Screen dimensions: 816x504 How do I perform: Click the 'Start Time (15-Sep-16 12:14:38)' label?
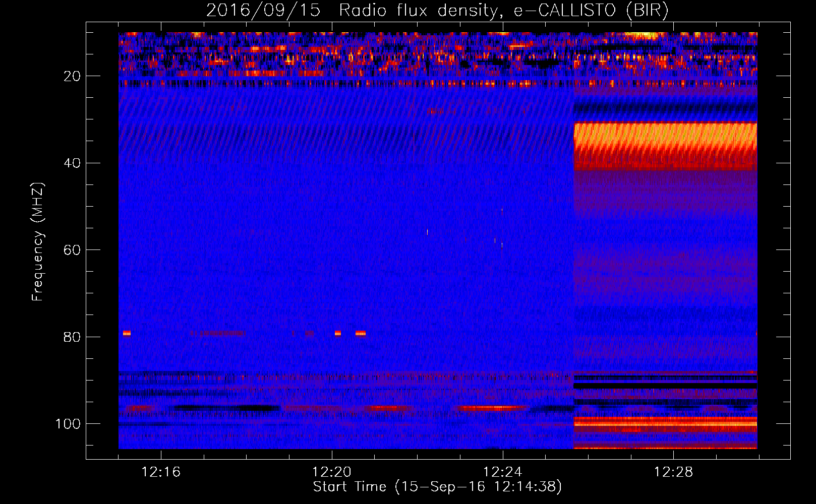click(x=437, y=487)
